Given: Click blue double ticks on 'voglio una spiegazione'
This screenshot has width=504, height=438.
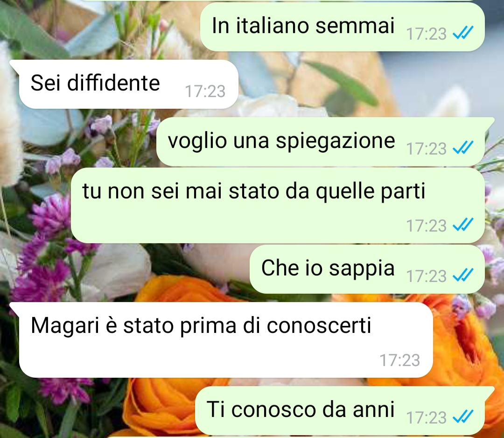Looking at the screenshot, I should (x=463, y=147).
